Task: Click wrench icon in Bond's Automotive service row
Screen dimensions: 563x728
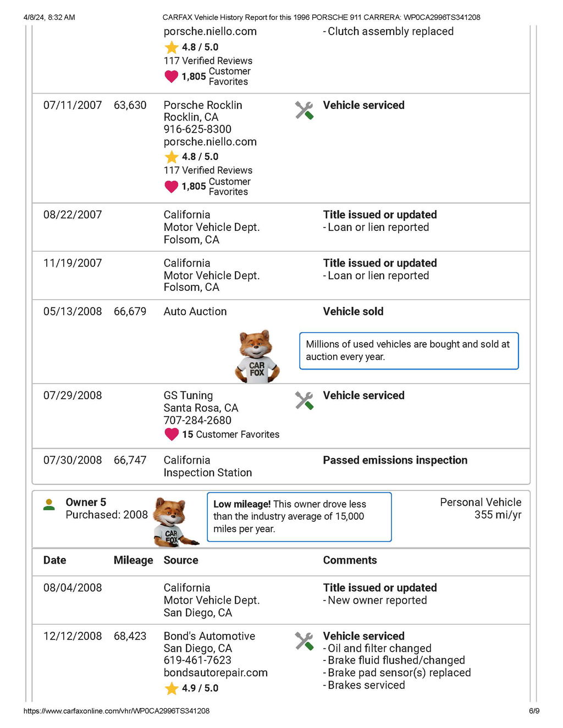Action: click(x=304, y=641)
